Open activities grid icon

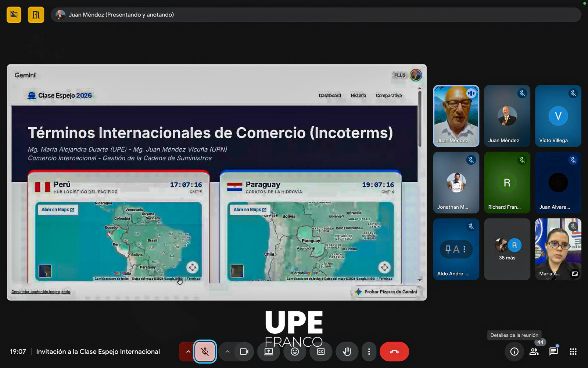(573, 352)
